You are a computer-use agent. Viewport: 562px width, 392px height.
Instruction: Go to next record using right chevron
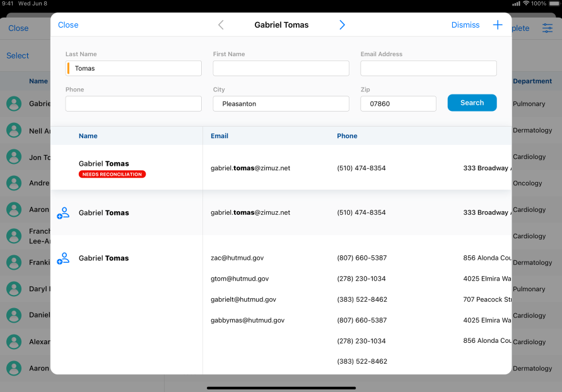point(342,25)
